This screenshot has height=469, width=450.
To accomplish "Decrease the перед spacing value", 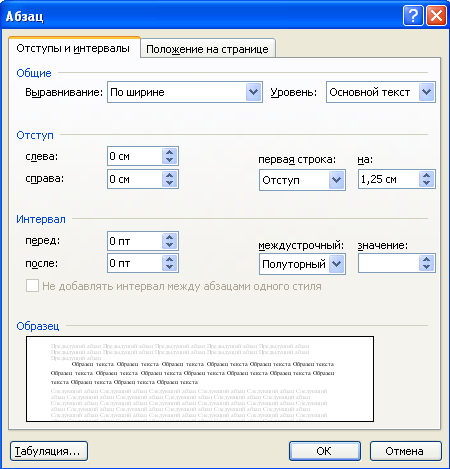I will coord(170,245).
